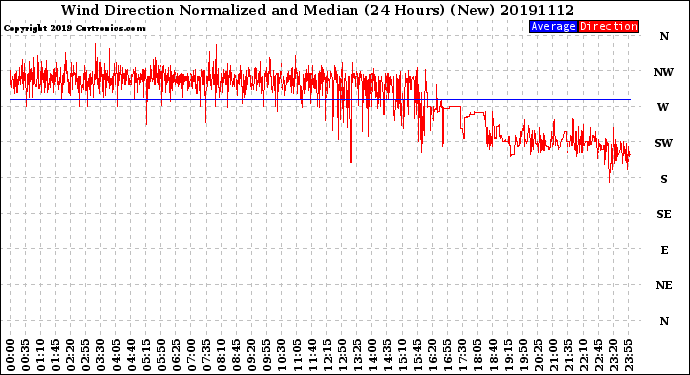The image size is (690, 375).
Task: Click the 21:35 time label
Action: (x=568, y=355)
